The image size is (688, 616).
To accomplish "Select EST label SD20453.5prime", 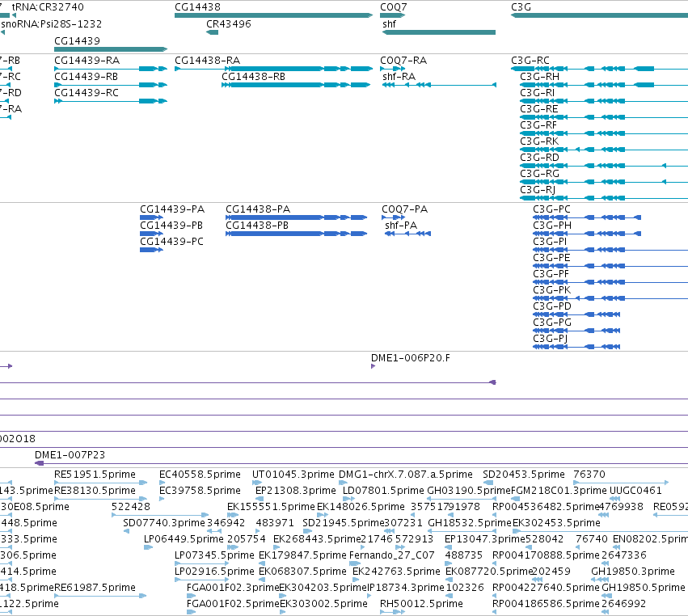I will pos(523,475).
